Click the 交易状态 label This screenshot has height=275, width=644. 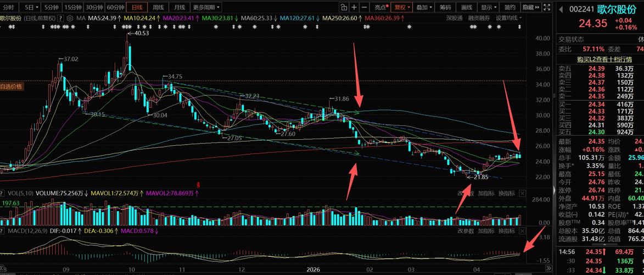click(571, 40)
